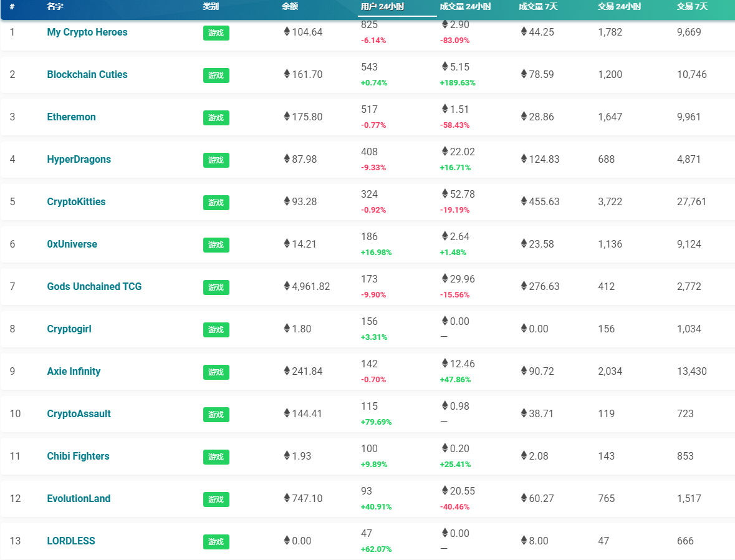
Task: Open the Etheremon link
Action: (x=71, y=117)
